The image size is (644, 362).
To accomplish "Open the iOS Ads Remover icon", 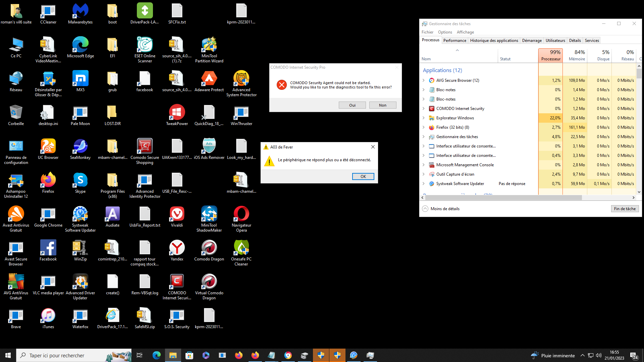I will pos(209,149).
